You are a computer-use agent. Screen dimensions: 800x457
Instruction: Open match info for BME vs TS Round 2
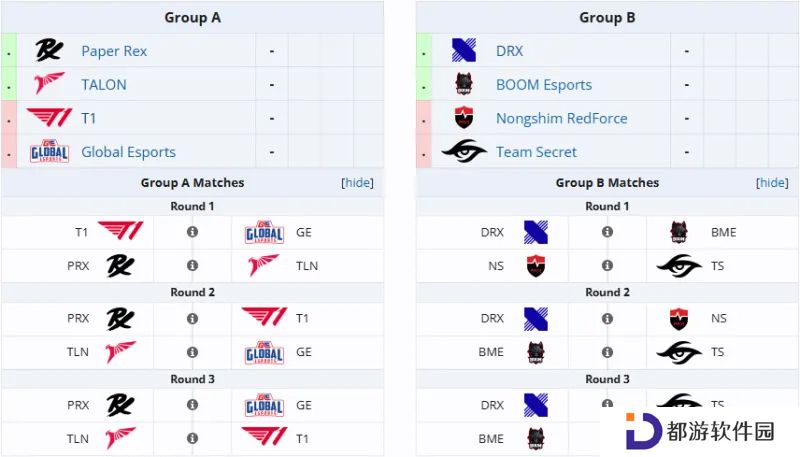(607, 352)
